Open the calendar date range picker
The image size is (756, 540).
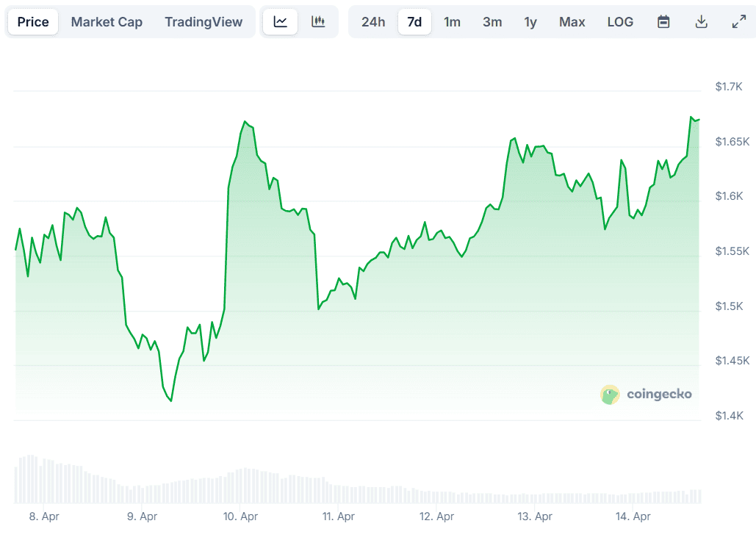click(x=663, y=22)
